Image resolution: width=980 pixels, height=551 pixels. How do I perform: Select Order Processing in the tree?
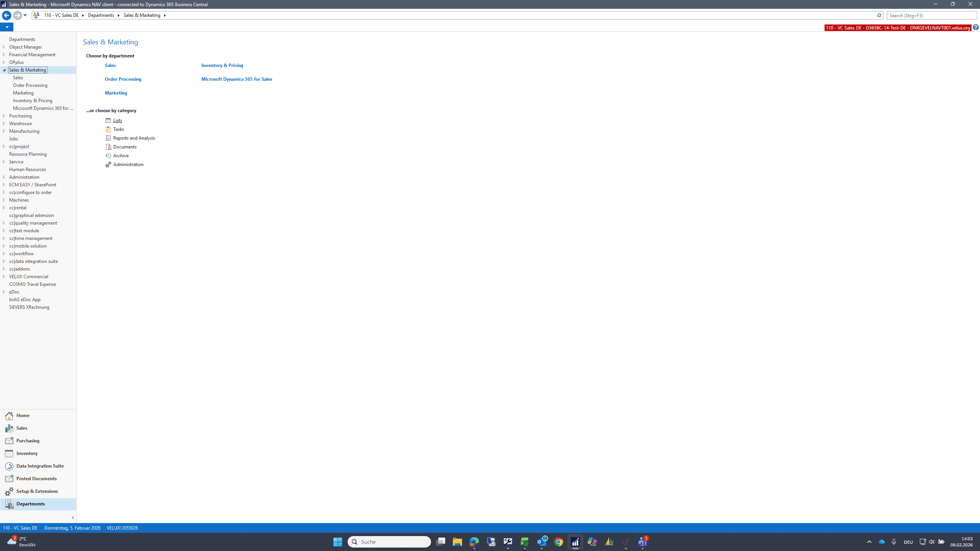tap(30, 85)
